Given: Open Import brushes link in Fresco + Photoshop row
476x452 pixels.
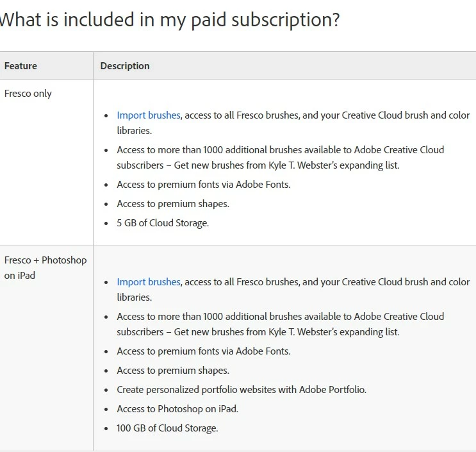Looking at the screenshot, I should (148, 282).
